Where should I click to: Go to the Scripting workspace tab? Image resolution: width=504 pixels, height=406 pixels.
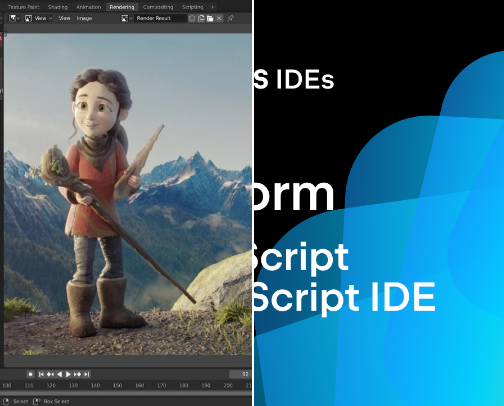[192, 7]
